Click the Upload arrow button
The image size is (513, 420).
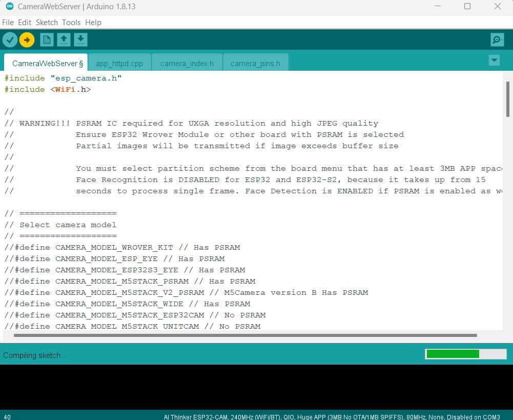27,39
